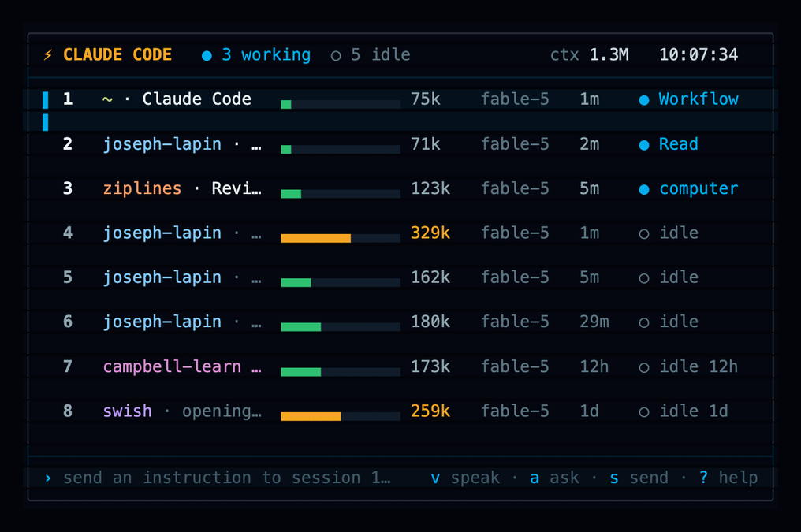Select the swish session name
Screen dimensions: 801x532
127,411
